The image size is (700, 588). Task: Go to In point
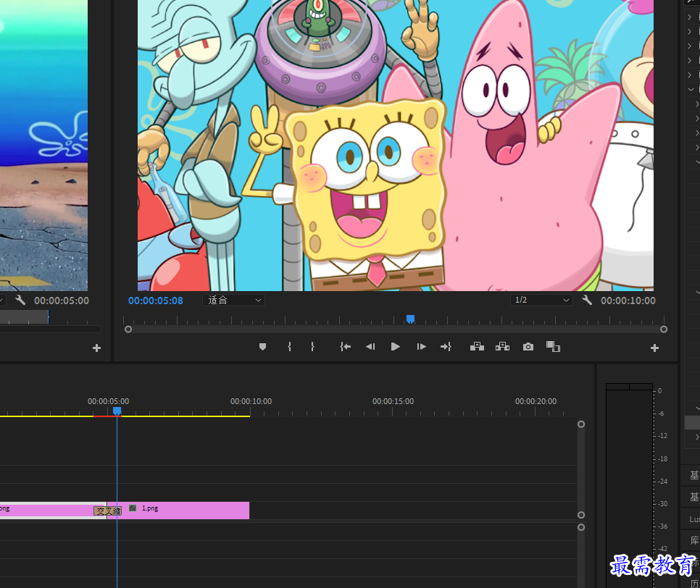pyautogui.click(x=345, y=347)
